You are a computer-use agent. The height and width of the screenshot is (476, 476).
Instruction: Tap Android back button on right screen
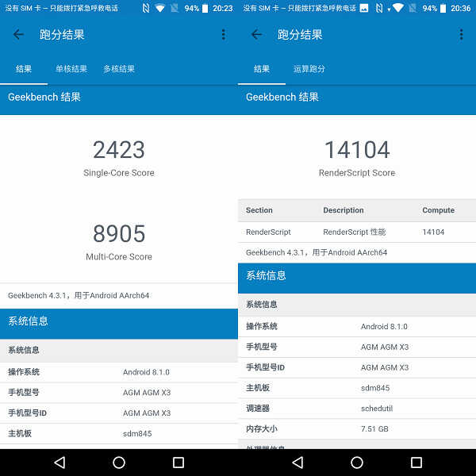297,463
